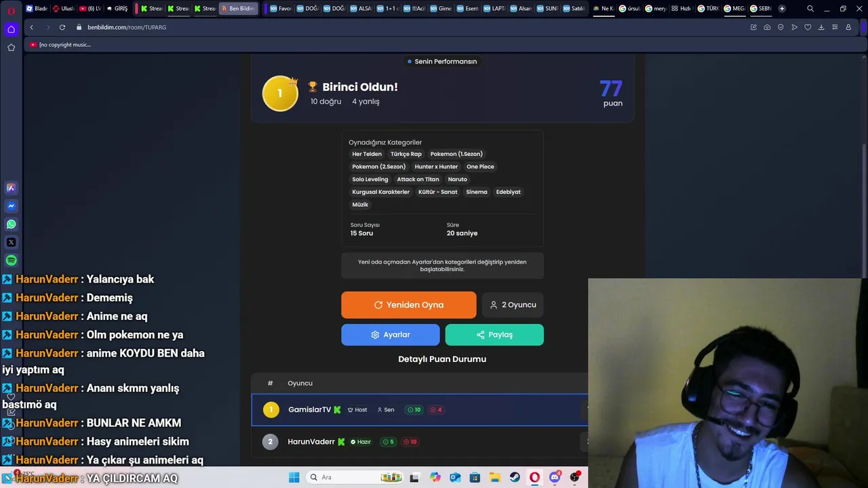868x488 pixels.
Task: Click the red wrong count 4 badge
Action: pos(436,410)
